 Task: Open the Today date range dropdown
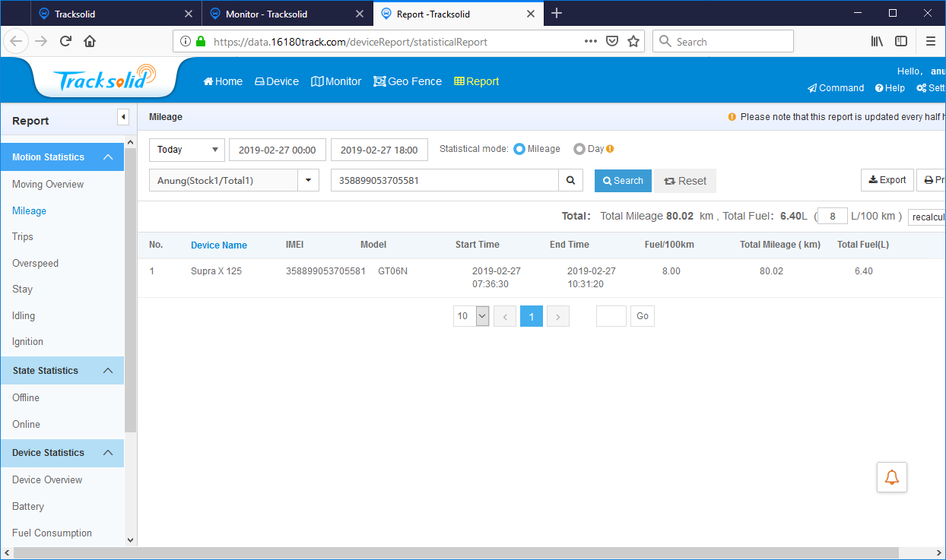point(186,150)
